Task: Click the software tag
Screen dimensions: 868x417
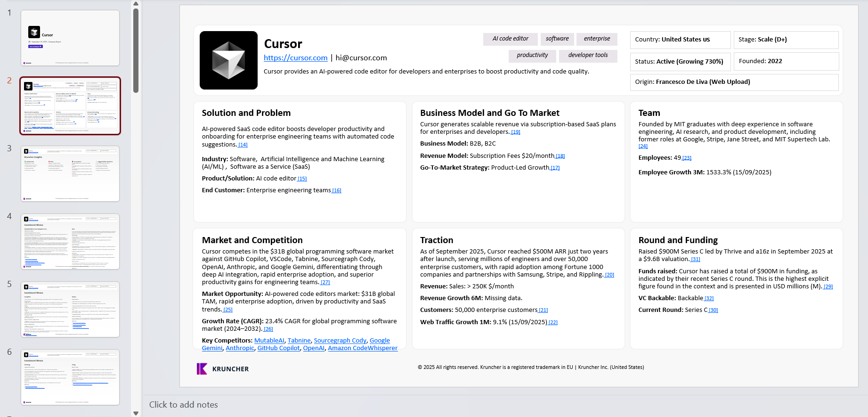Action: pos(557,39)
